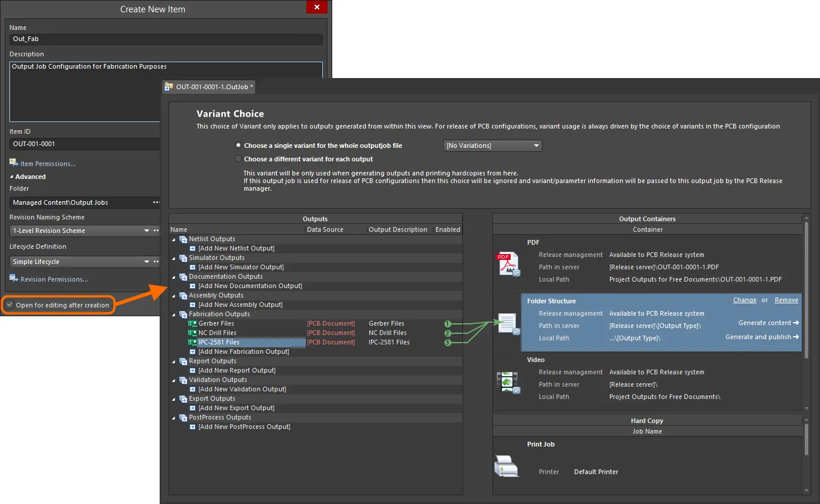Click the Export Outputs category icon
The image size is (820, 504).
[x=183, y=399]
